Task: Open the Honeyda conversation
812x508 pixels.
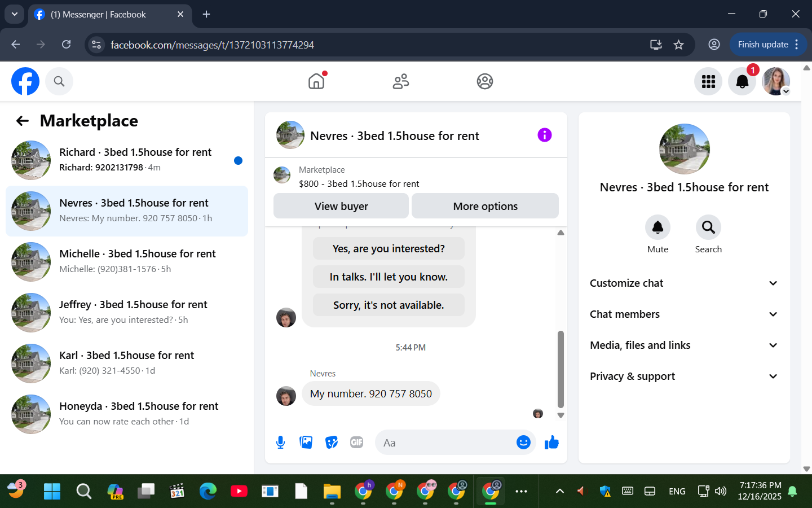Action: (127, 414)
